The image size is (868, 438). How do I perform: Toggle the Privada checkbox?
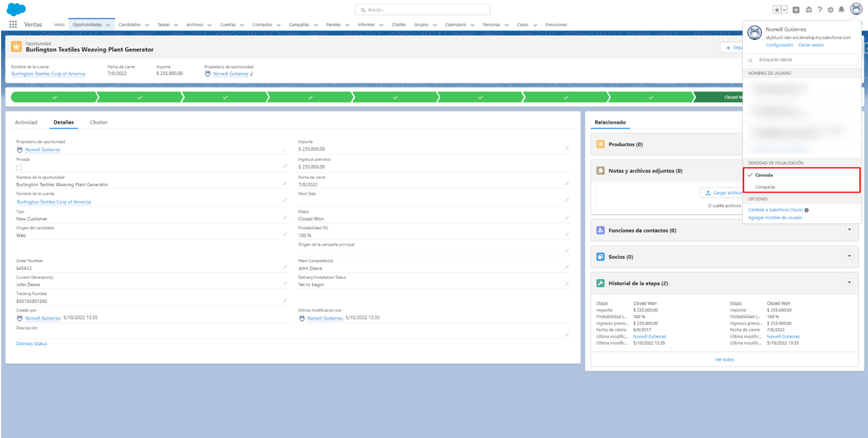point(19,168)
